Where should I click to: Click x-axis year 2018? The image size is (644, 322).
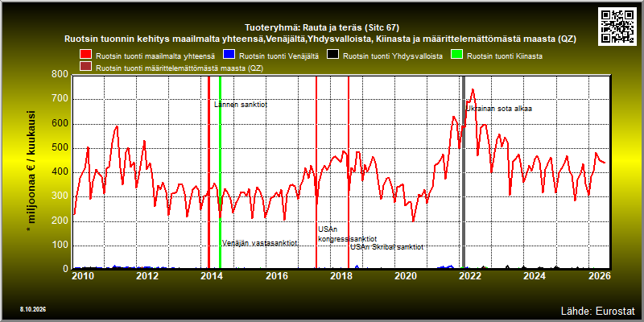click(341, 276)
